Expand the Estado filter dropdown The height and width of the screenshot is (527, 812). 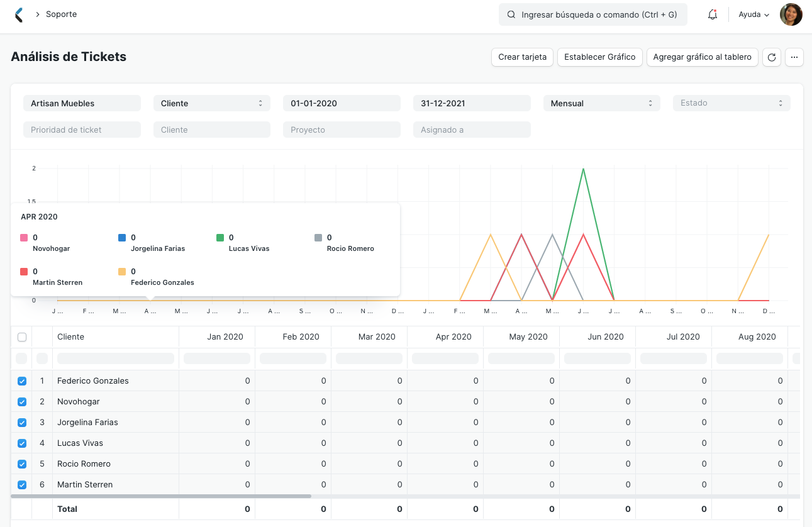[731, 103]
